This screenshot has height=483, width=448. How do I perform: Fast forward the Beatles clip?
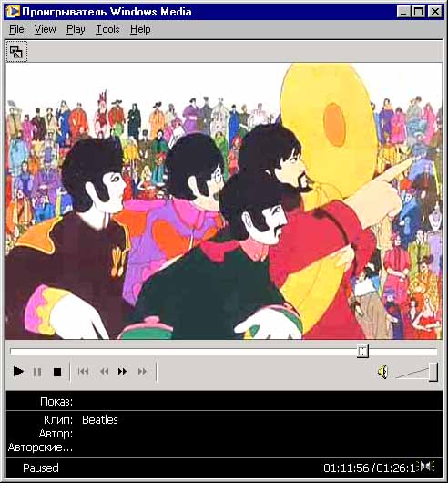point(122,372)
